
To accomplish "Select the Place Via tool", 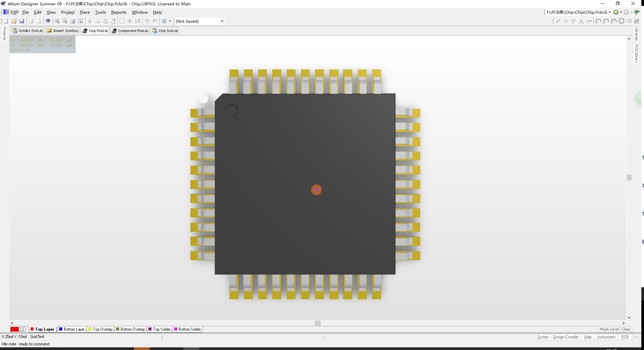I will (x=574, y=21).
